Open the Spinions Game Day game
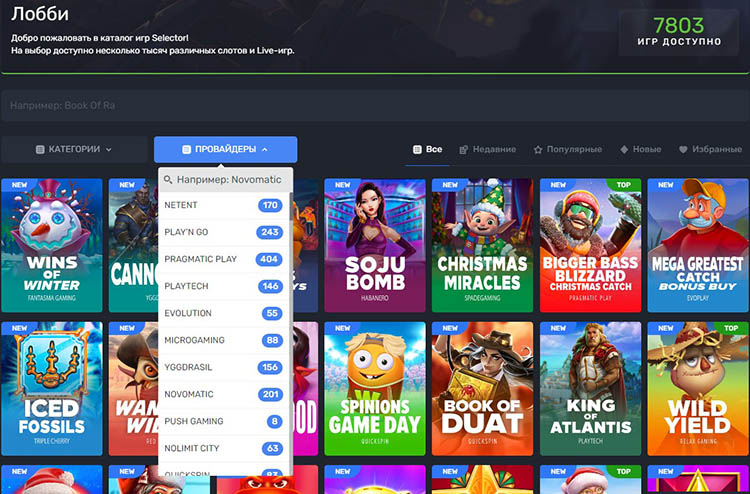 click(375, 389)
